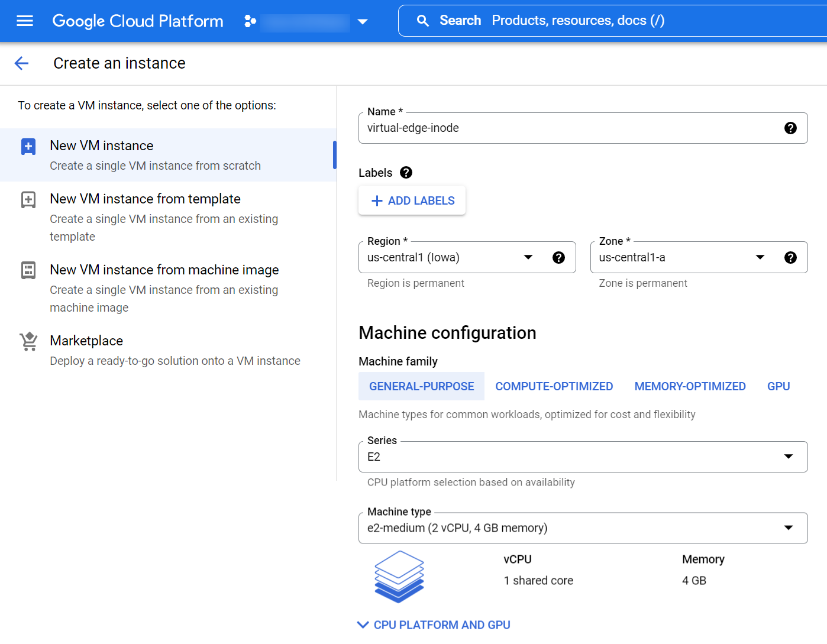Click the machine image icon
827x644 pixels.
pyautogui.click(x=28, y=270)
